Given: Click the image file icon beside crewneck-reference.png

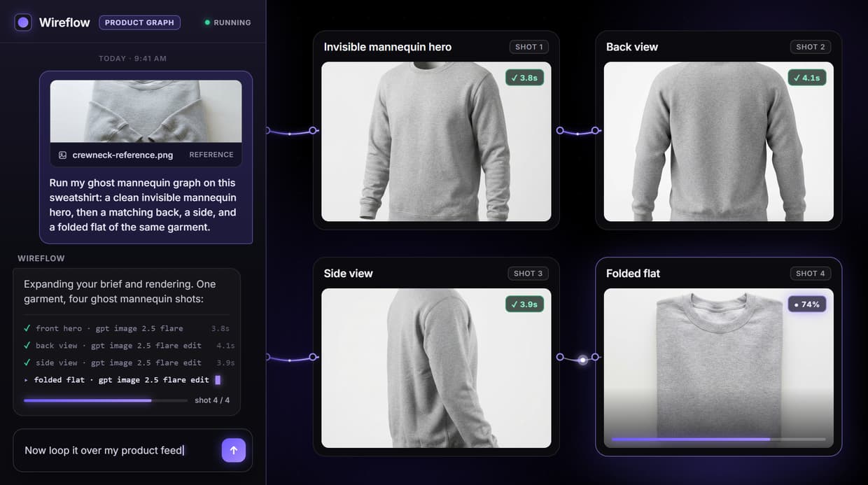Looking at the screenshot, I should tap(63, 155).
